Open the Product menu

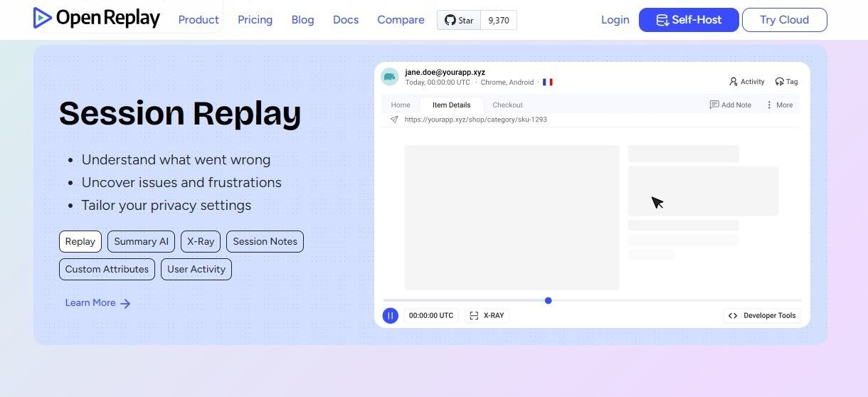point(199,20)
